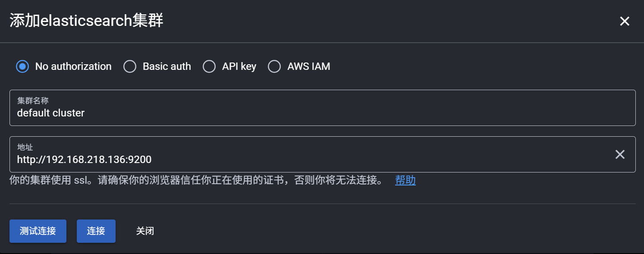Click 关闭 to close the form
This screenshot has width=644, height=254.
145,231
